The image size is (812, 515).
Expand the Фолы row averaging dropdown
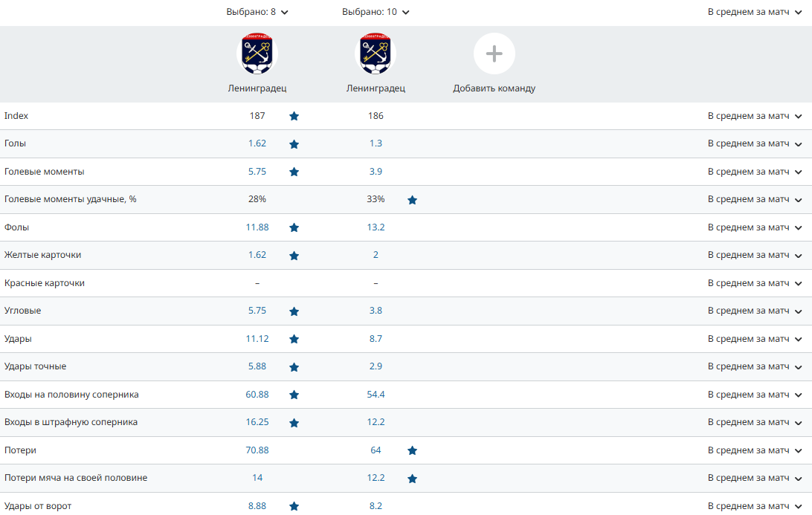tap(755, 227)
